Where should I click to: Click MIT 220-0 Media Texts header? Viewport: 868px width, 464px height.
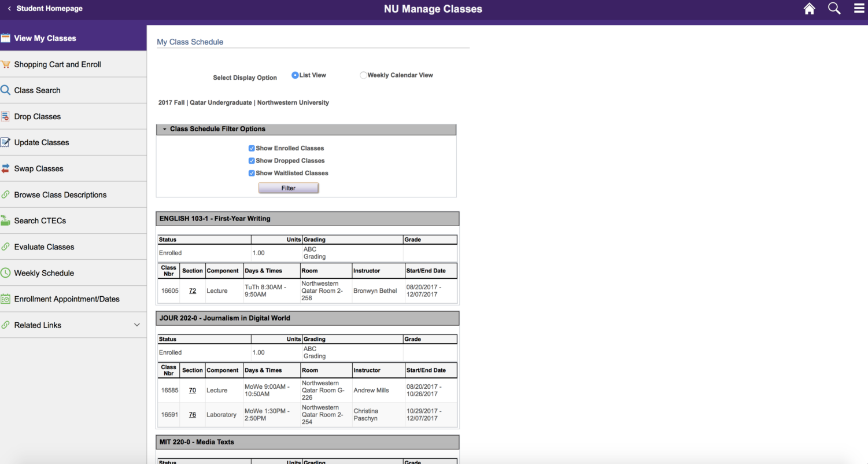[308, 442]
